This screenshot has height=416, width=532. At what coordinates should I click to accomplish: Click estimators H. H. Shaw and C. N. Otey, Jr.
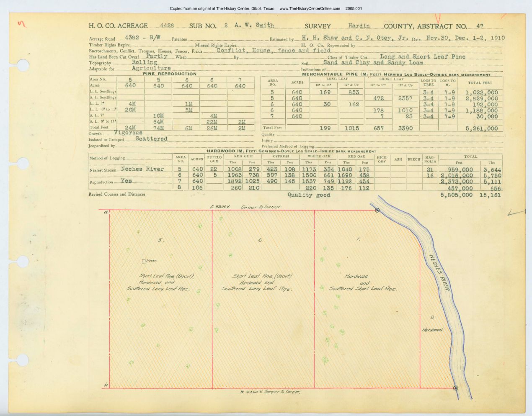[355, 38]
